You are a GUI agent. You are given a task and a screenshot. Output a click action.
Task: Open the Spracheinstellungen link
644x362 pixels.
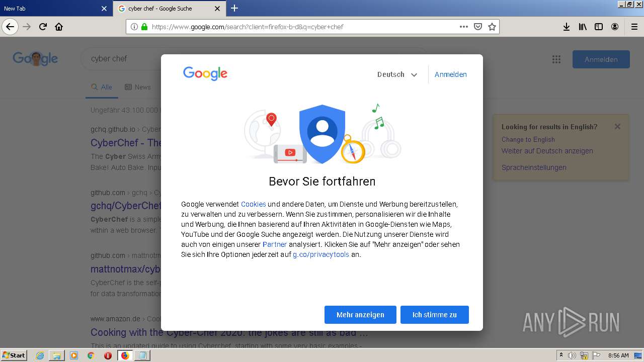pos(534,167)
